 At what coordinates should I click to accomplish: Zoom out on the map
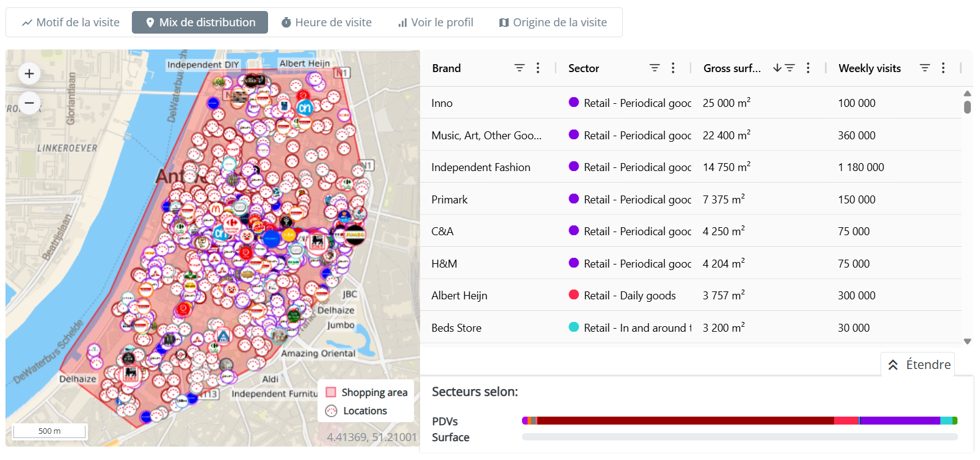tap(29, 103)
